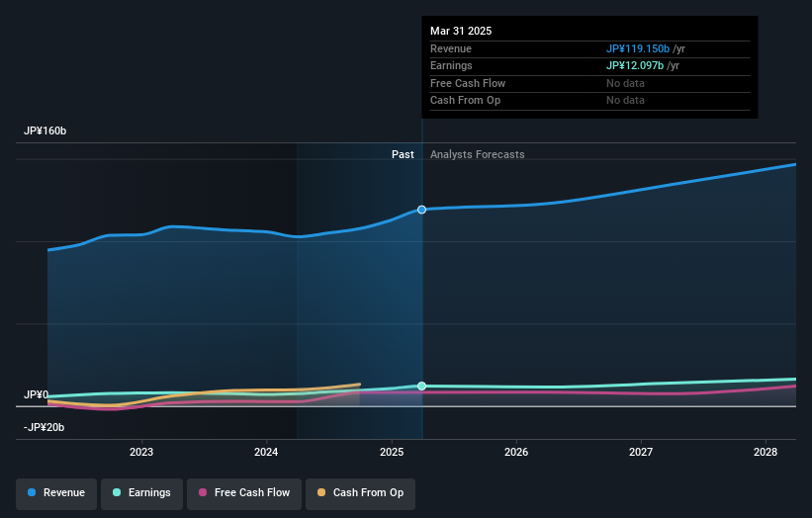Screen dimensions: 812x518
Task: Click the Cash From Op tooltip row label
Action: 465,101
